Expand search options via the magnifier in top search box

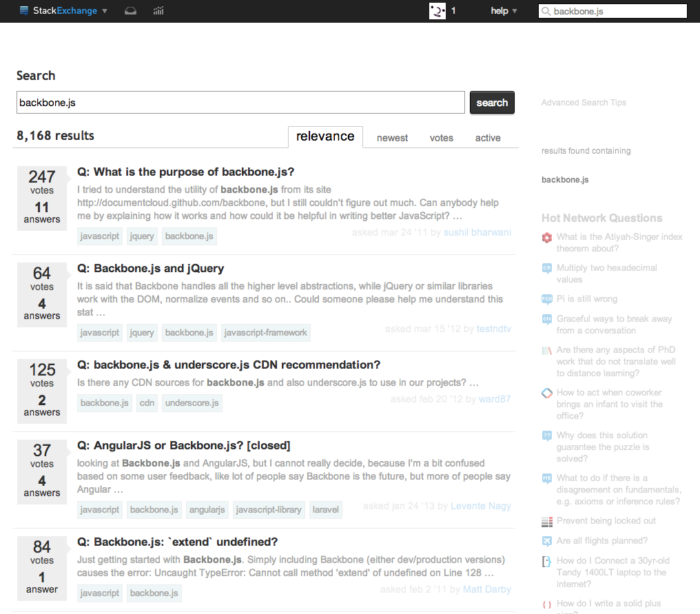(546, 11)
